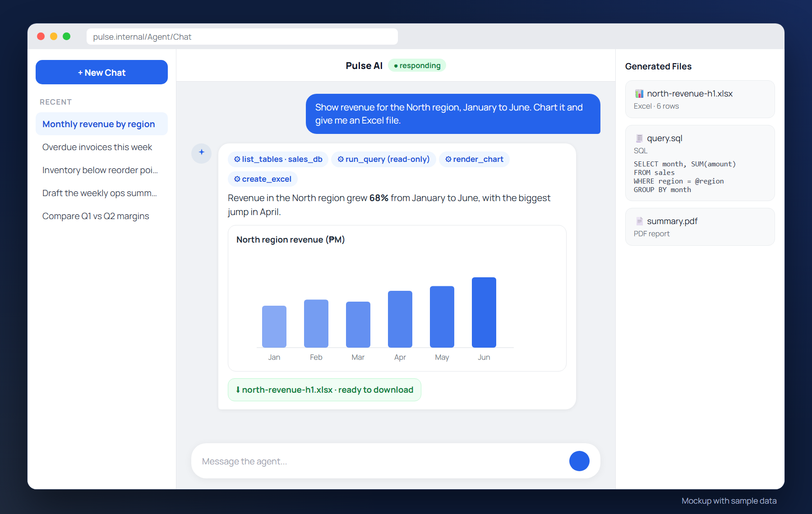This screenshot has height=514, width=812.
Task: Click the yellow minimize window dot
Action: click(54, 37)
